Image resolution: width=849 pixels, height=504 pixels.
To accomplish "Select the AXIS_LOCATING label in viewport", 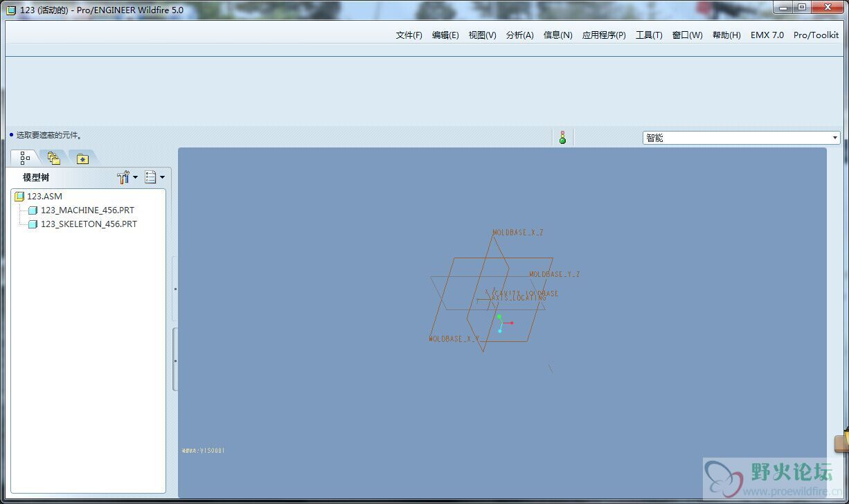I will coord(519,298).
